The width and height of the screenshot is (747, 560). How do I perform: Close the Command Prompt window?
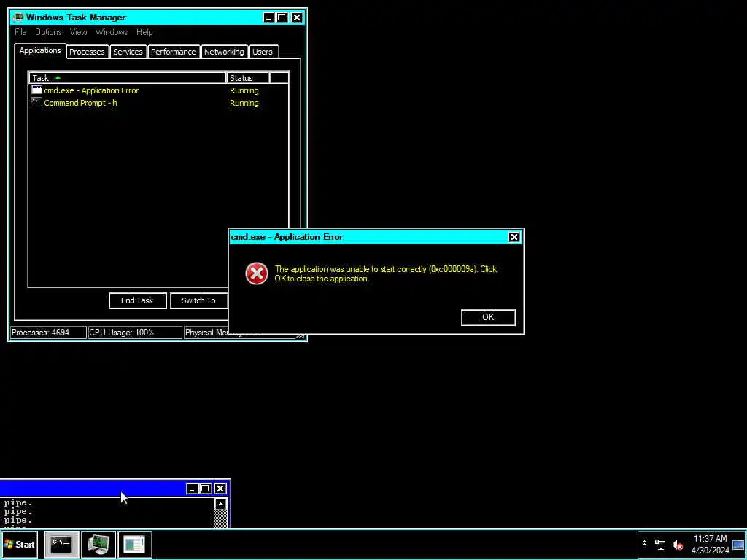tap(220, 489)
